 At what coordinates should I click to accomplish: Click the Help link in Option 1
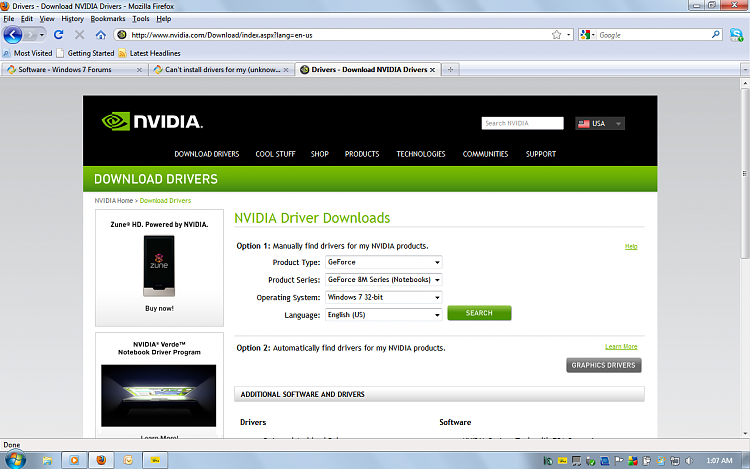[631, 247]
